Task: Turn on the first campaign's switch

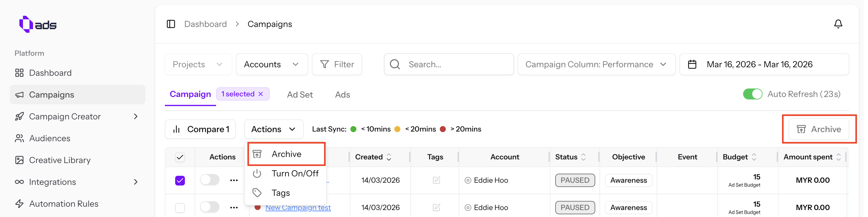Action: (x=210, y=180)
